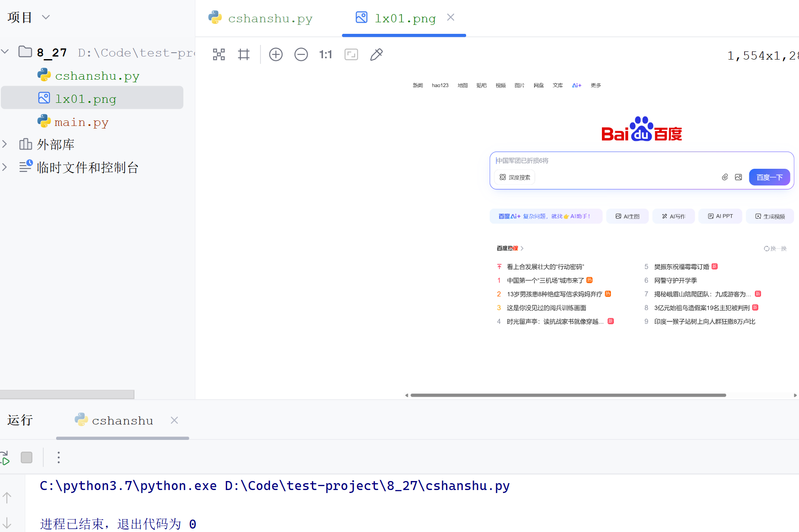Click the 百度一下 search button in image
The height and width of the screenshot is (532, 799).
769,177
